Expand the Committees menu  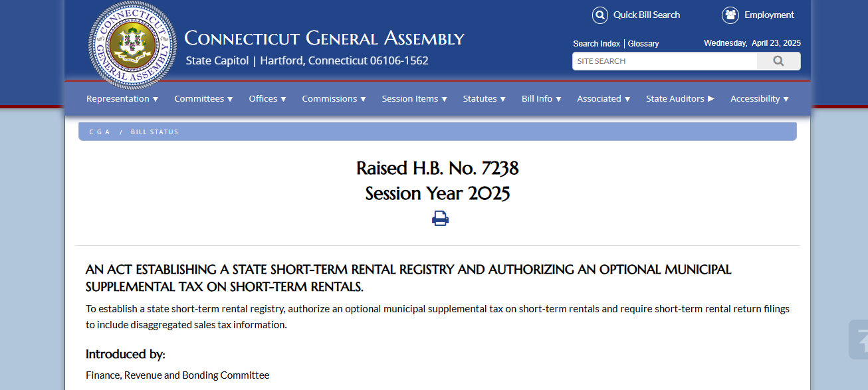203,98
